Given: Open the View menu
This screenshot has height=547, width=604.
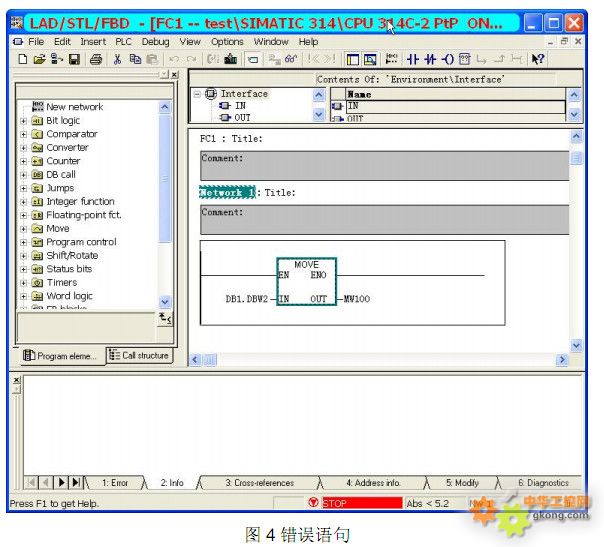Looking at the screenshot, I should 190,42.
